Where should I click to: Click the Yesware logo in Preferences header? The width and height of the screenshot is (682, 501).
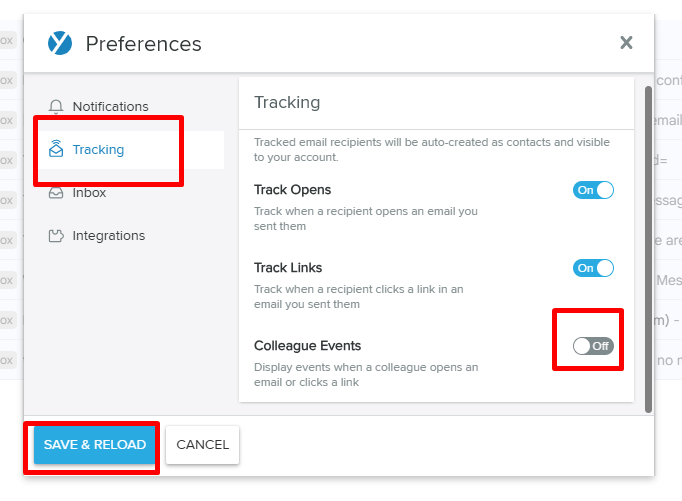click(x=60, y=43)
